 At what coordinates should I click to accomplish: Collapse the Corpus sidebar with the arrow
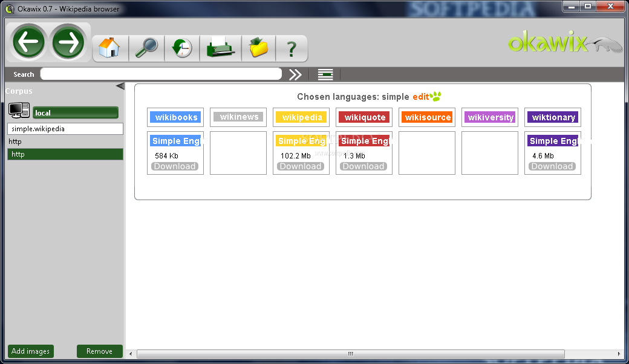[x=120, y=86]
